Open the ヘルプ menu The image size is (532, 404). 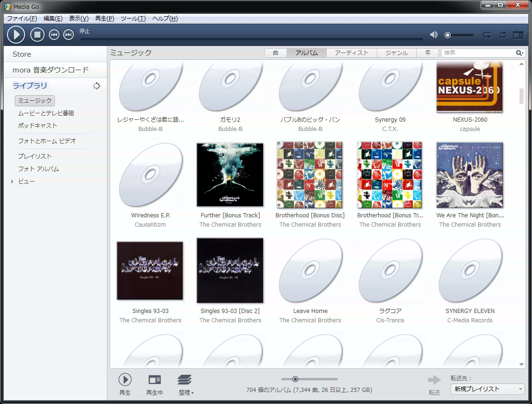(165, 18)
